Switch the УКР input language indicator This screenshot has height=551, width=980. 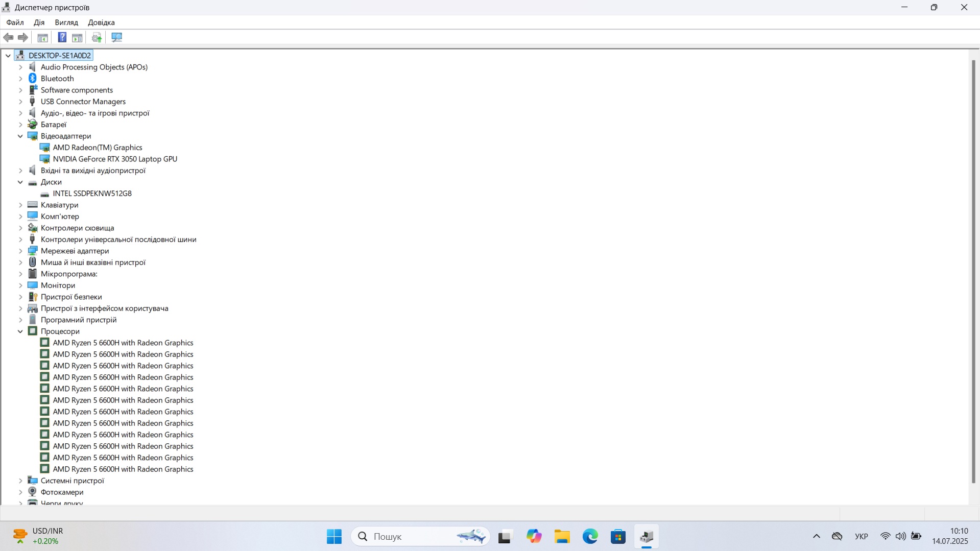862,536
